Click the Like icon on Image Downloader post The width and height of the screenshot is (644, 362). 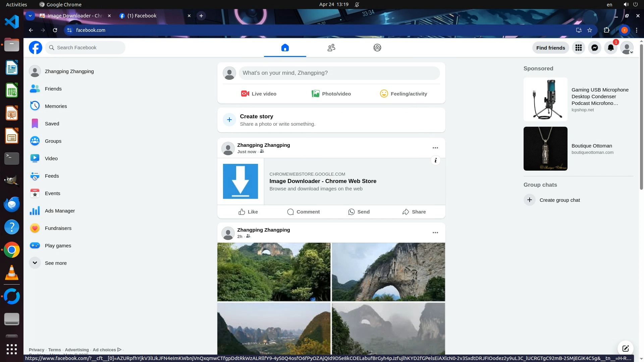(x=242, y=212)
